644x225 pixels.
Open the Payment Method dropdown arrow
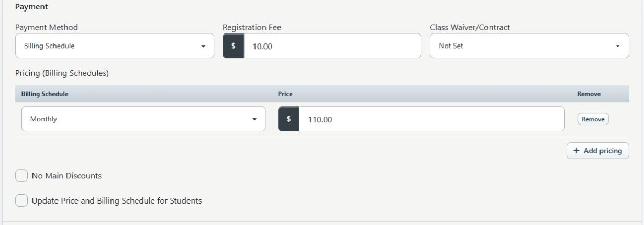tap(204, 46)
